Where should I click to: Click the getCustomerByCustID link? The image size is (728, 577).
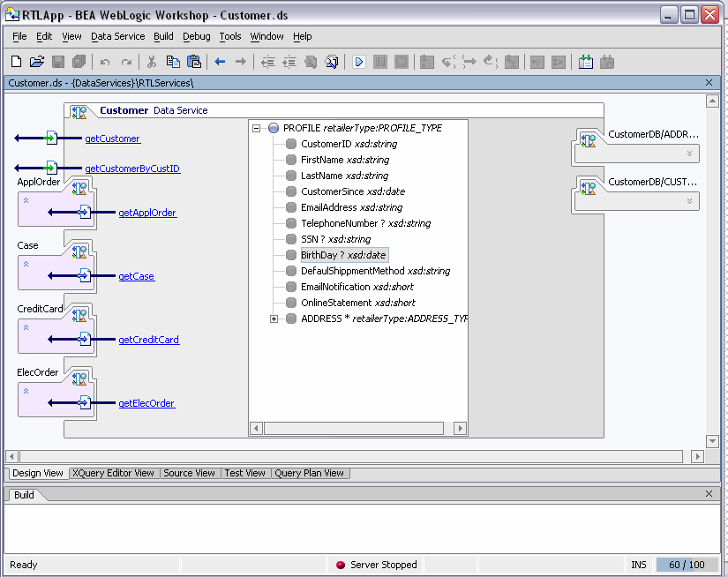click(x=132, y=169)
